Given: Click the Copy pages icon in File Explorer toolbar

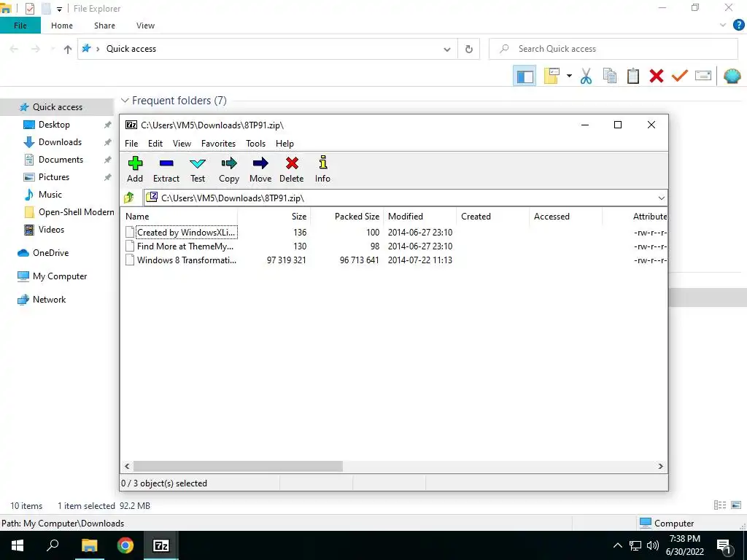Looking at the screenshot, I should click(x=609, y=76).
